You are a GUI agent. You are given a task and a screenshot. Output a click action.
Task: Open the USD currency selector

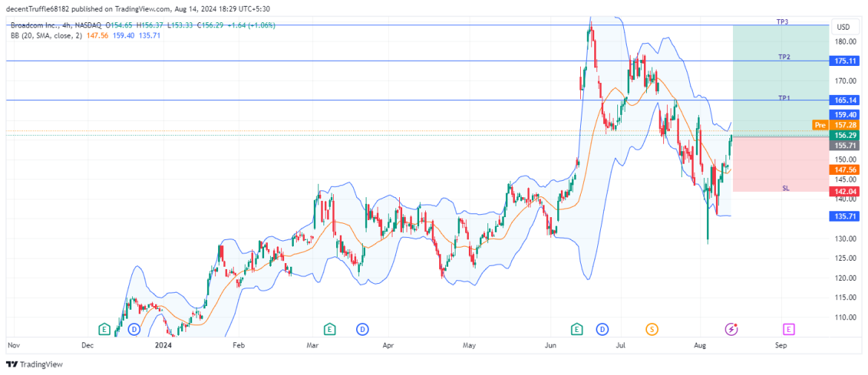point(843,27)
